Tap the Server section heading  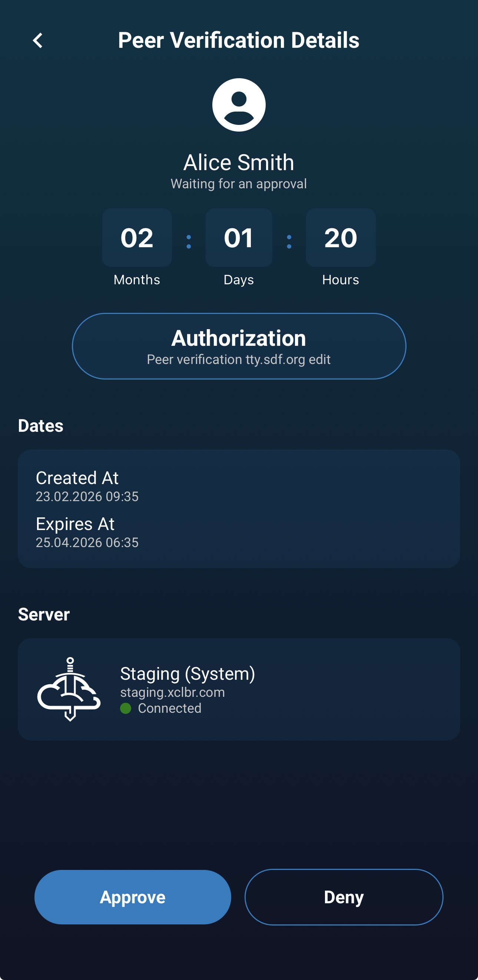tap(44, 615)
